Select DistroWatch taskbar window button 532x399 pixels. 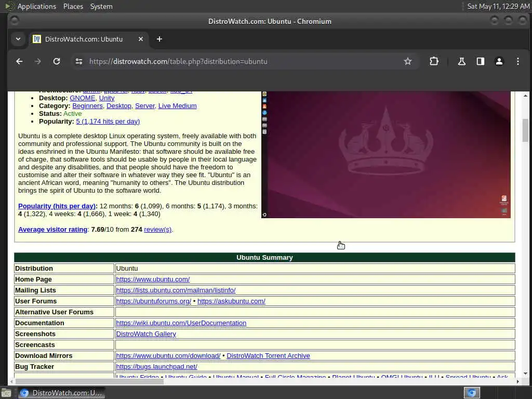[x=61, y=393]
